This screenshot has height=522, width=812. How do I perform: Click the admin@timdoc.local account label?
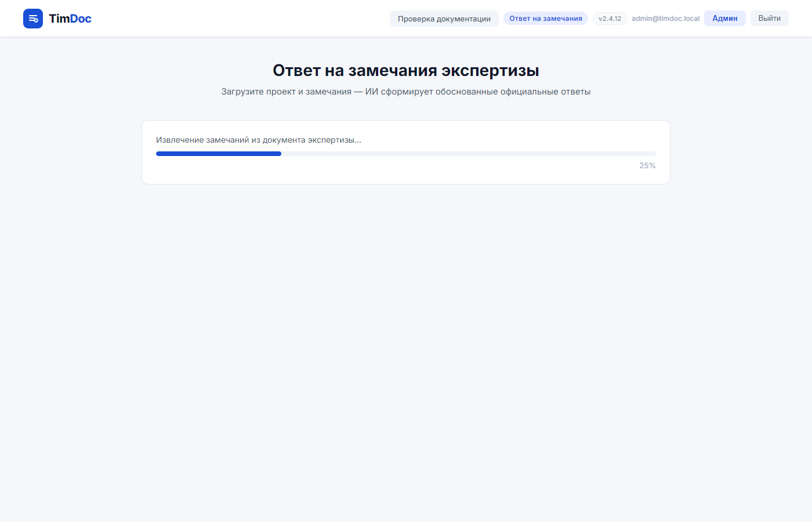(x=665, y=18)
